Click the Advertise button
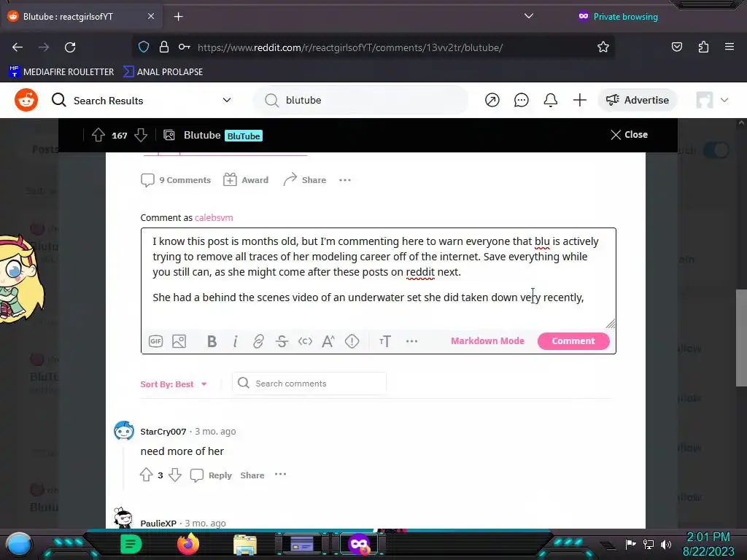Viewport: 747px width, 560px height. point(638,100)
